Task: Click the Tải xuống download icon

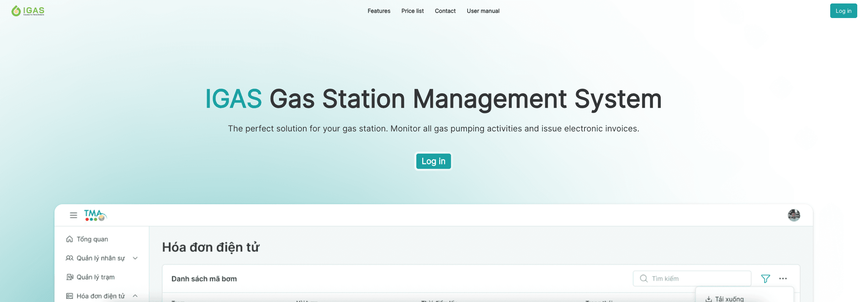Action: point(709,299)
